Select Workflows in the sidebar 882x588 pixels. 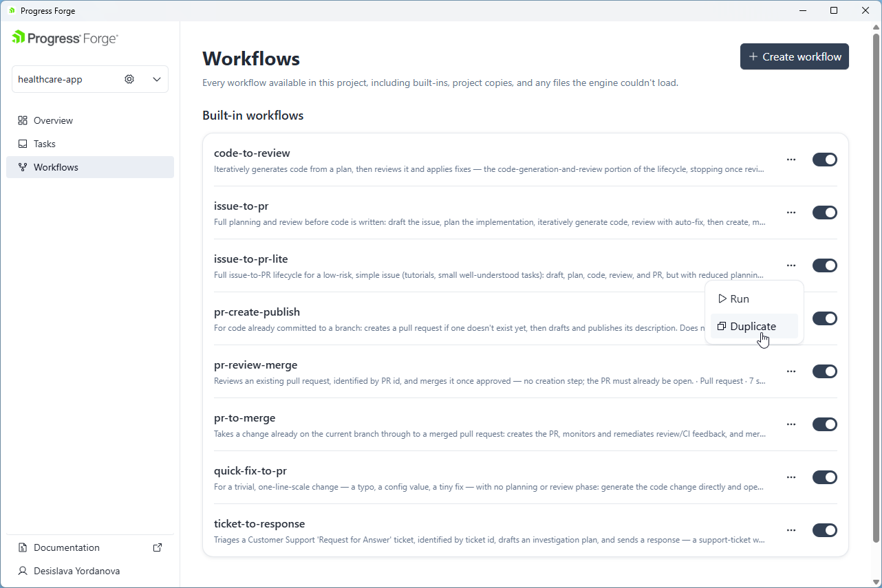90,167
